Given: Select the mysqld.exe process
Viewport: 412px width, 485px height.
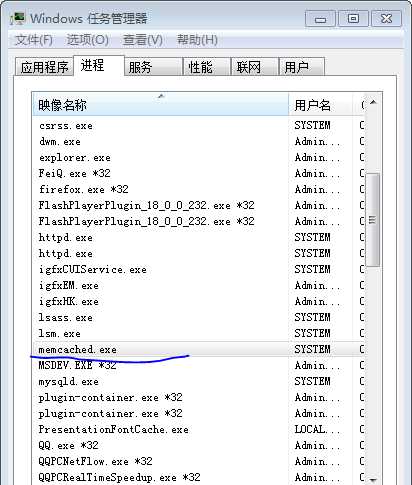Looking at the screenshot, I should pyautogui.click(x=199, y=382).
